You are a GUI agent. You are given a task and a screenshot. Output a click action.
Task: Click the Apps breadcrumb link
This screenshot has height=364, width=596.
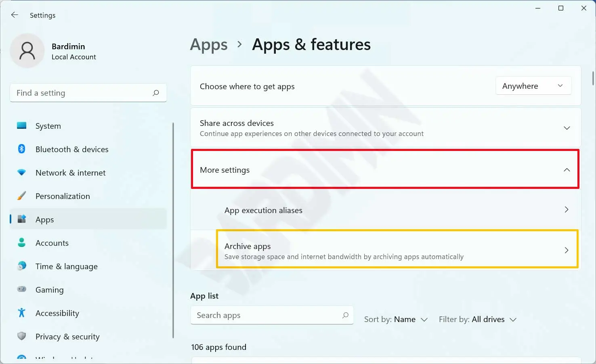(x=209, y=44)
